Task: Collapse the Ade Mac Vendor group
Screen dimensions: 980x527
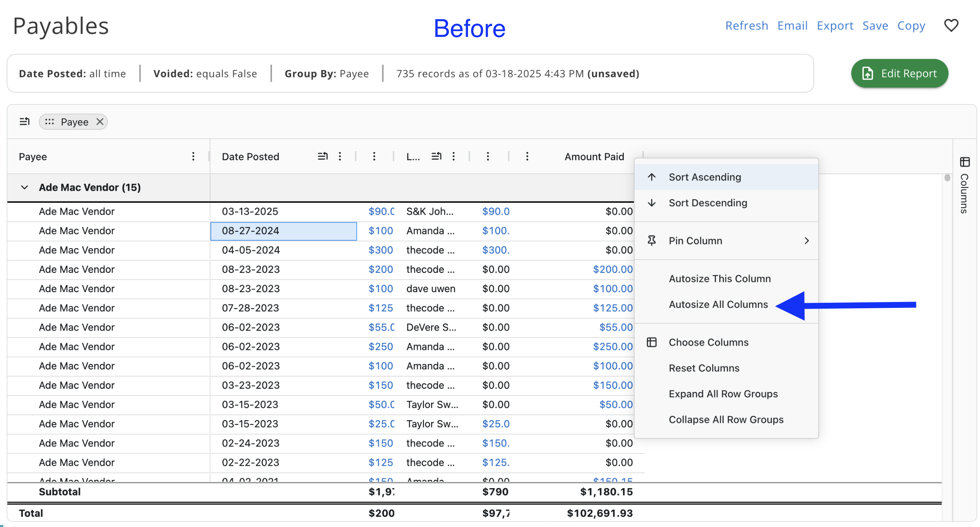Action: tap(24, 187)
